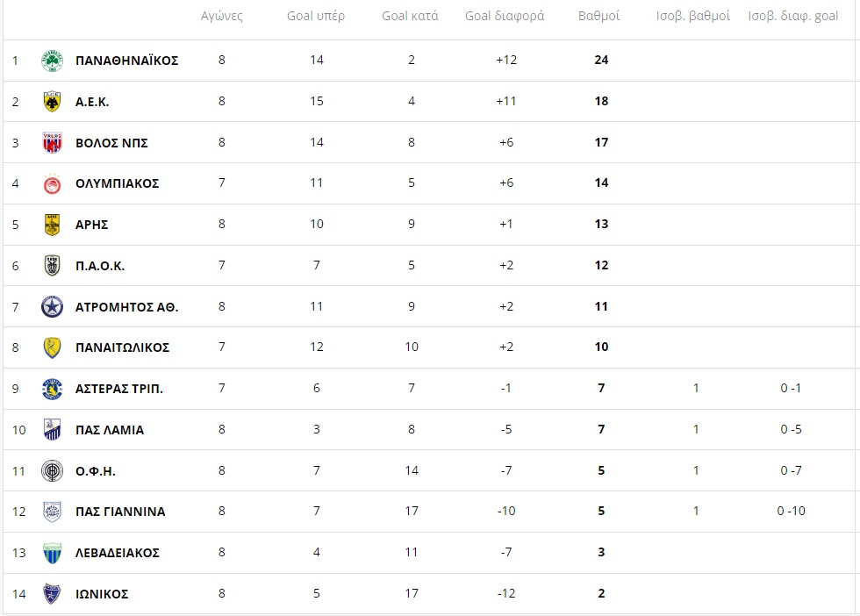The width and height of the screenshot is (860, 616).
Task: Click the Goal διαφορά column header
Action: (505, 16)
